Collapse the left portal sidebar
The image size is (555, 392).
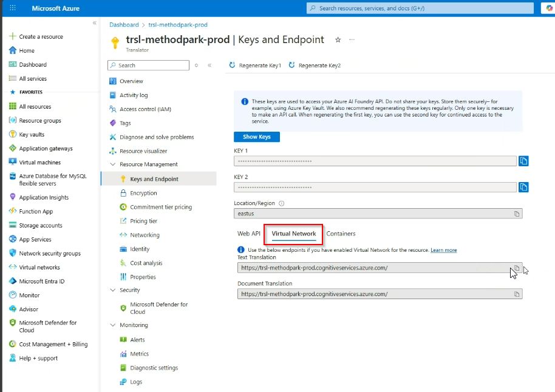coord(94,23)
